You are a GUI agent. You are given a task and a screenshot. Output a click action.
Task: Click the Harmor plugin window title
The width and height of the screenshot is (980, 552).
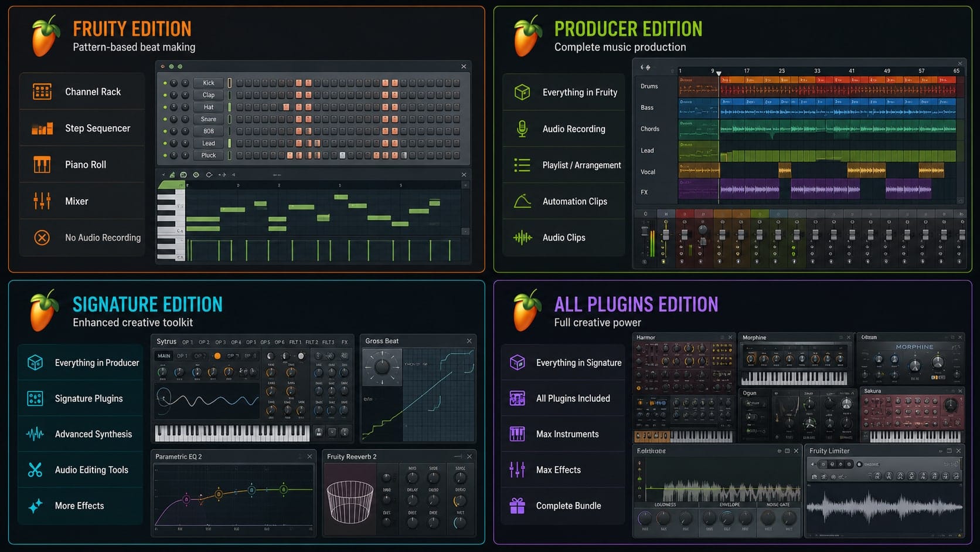point(645,337)
